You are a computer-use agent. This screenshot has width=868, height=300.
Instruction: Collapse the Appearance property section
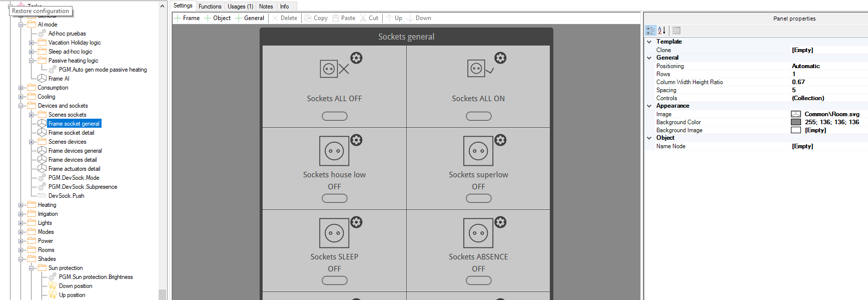click(649, 106)
